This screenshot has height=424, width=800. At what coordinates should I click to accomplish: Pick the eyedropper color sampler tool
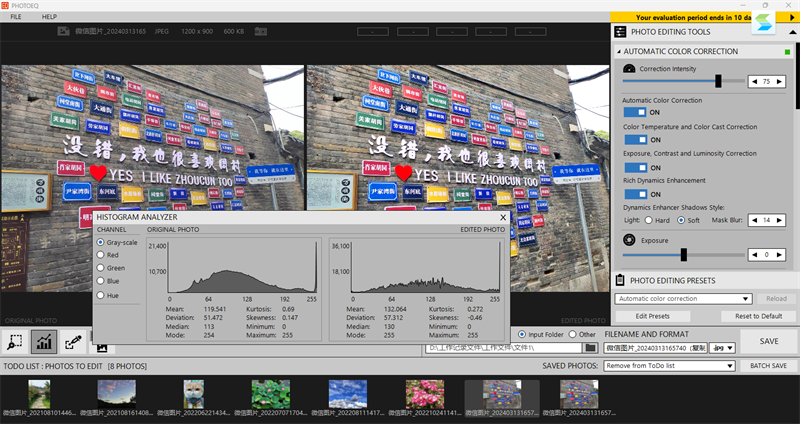(x=73, y=342)
